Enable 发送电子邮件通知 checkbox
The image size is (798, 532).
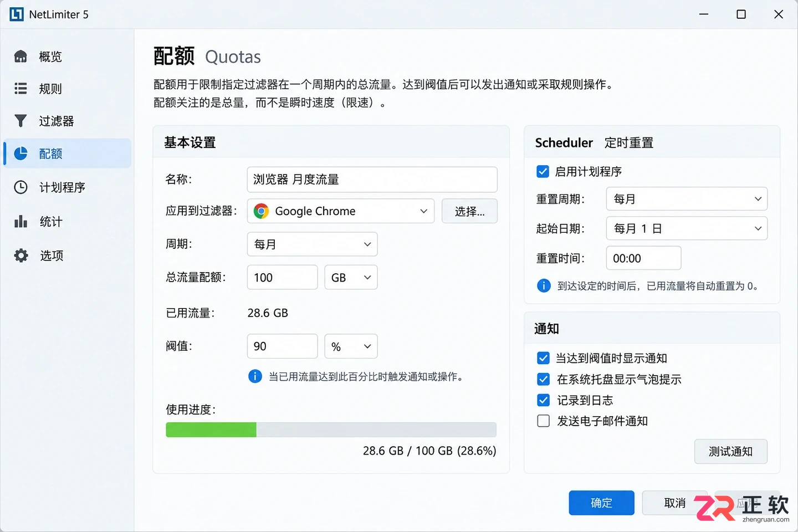tap(543, 421)
